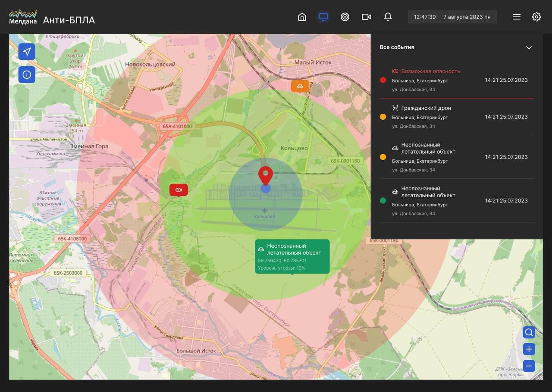552x392 pixels.
Task: Open the radar target icon
Action: click(x=345, y=17)
